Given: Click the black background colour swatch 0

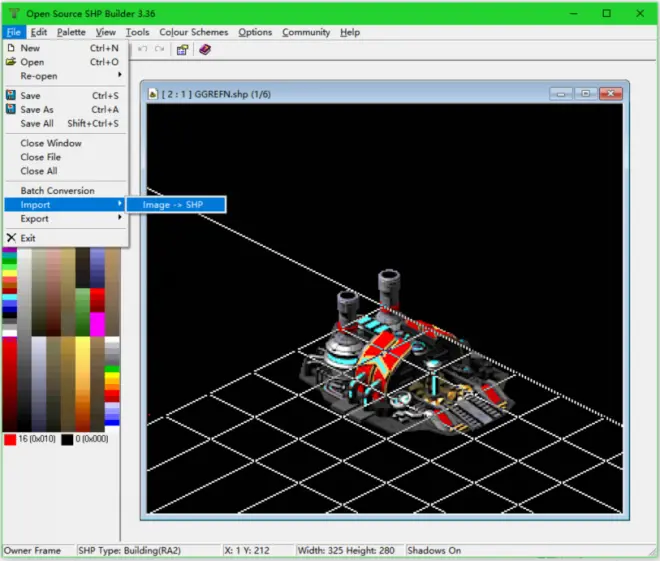Looking at the screenshot, I should tap(67, 439).
